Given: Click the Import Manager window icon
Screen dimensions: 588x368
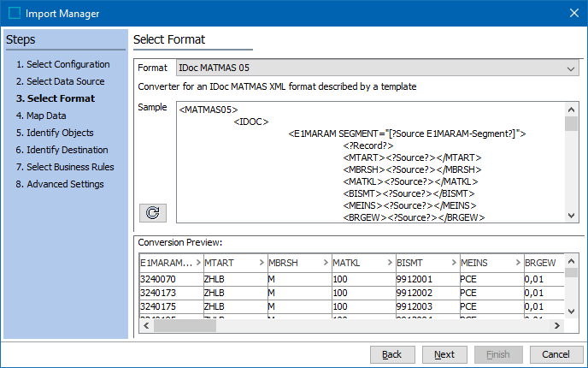Looking at the screenshot, I should coord(14,13).
